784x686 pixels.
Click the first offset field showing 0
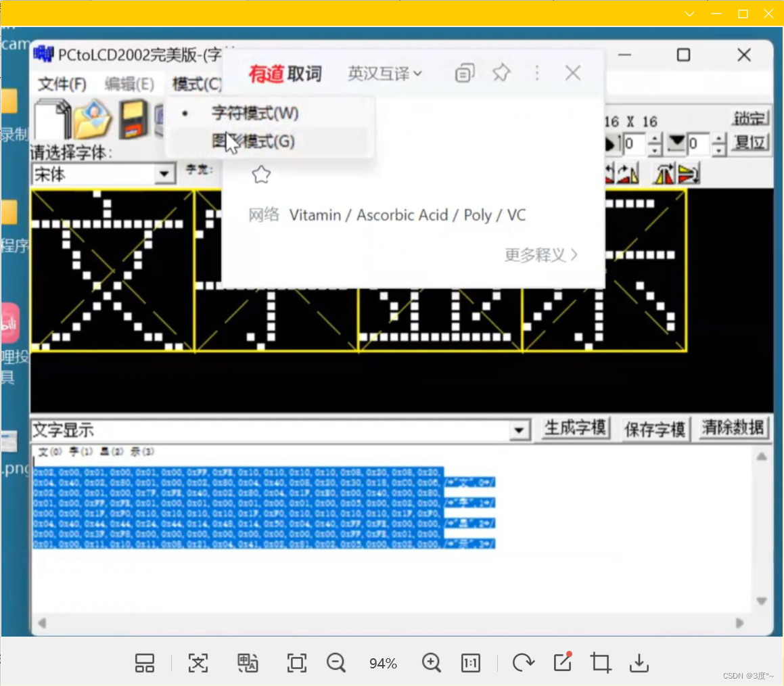[635, 144]
